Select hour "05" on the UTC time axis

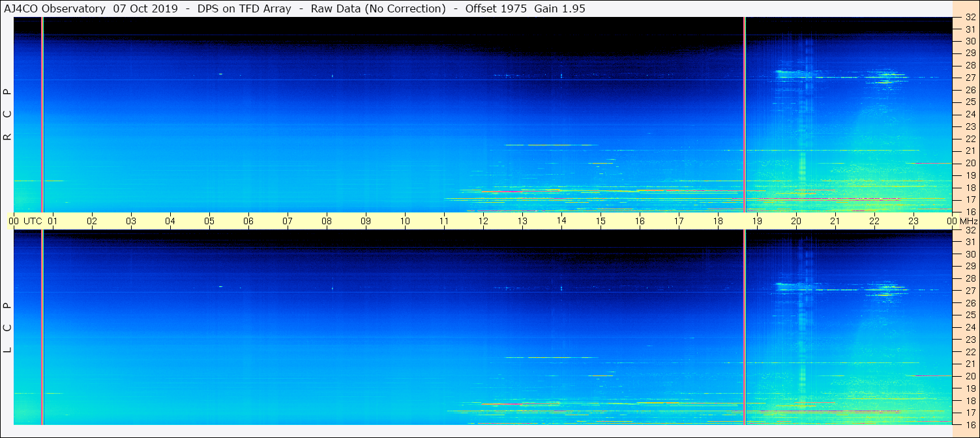209,221
